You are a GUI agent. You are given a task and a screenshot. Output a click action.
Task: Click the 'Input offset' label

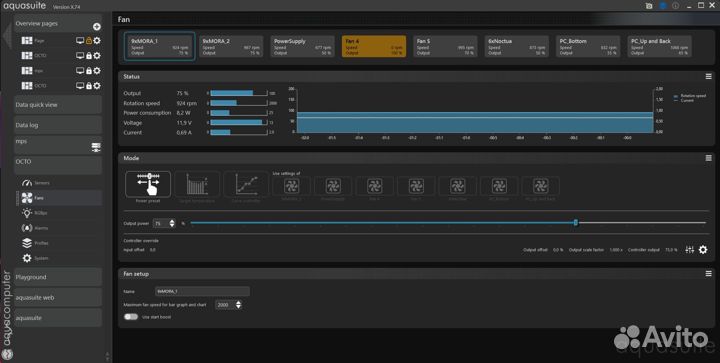[x=134, y=250]
